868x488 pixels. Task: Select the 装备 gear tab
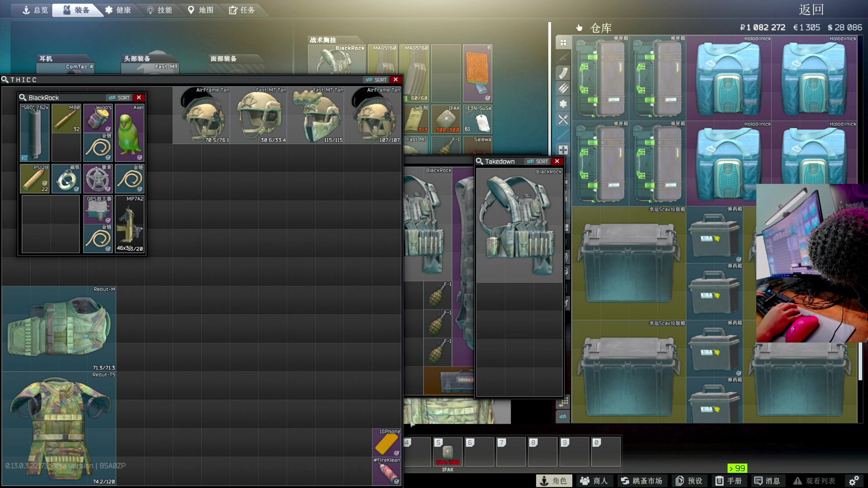77,10
